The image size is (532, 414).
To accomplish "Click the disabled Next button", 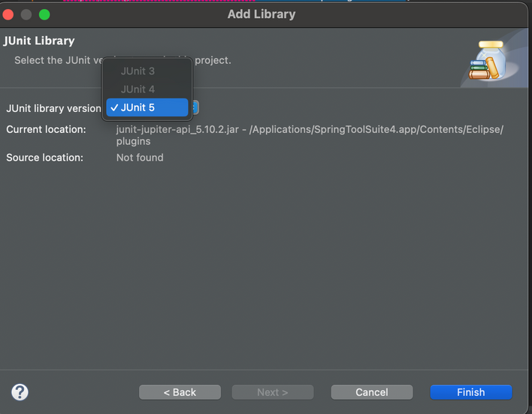I will [x=273, y=392].
